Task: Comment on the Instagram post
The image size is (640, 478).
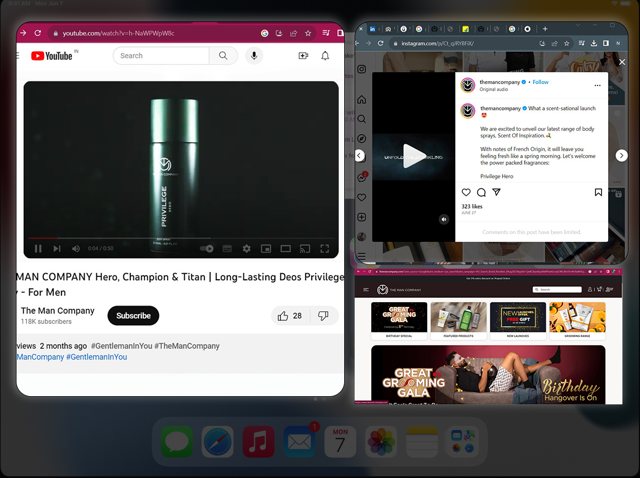Action: point(481,192)
